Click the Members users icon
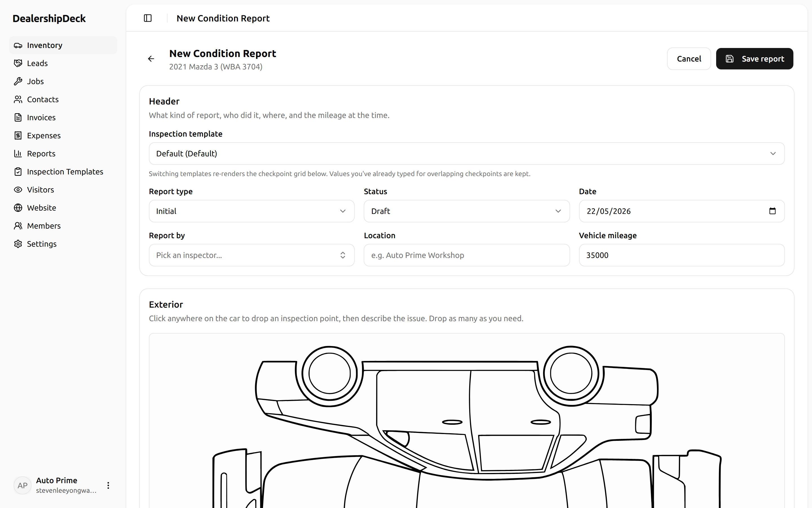812x508 pixels. click(x=18, y=226)
